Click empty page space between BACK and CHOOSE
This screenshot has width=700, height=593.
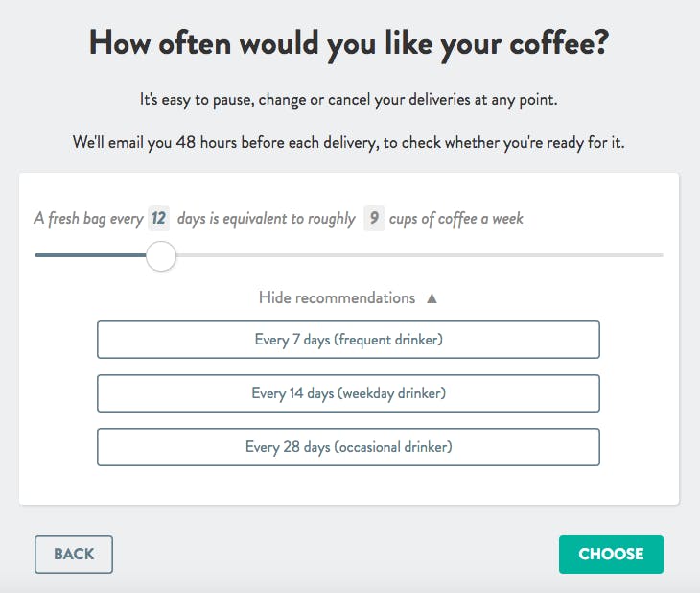(x=336, y=554)
